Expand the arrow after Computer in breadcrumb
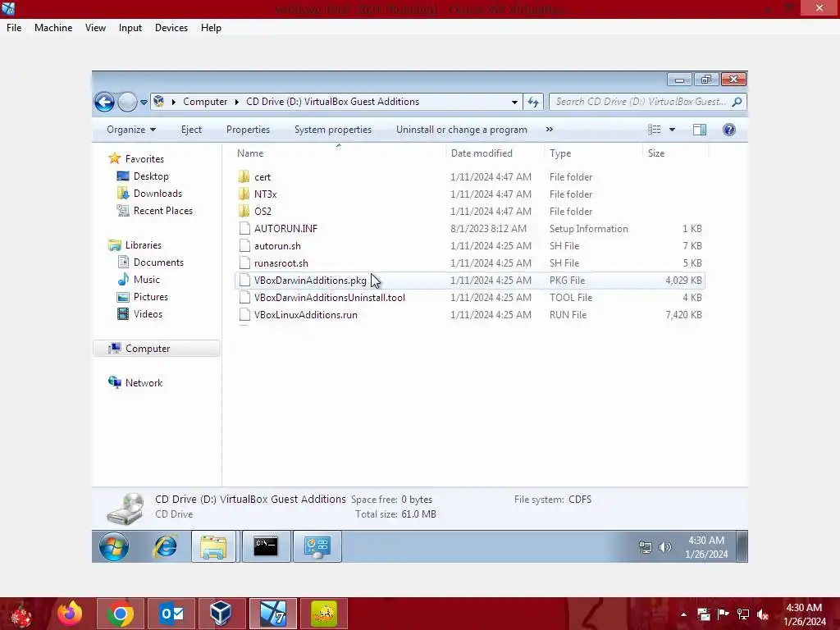840x630 pixels. click(237, 102)
